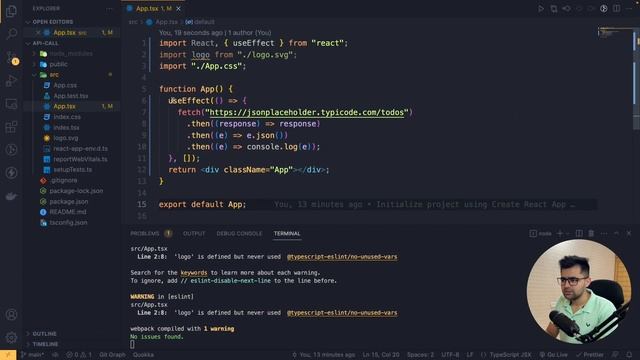
Task: Click the first @typescript-eslint/no-unused-vars link
Action: coord(342,257)
